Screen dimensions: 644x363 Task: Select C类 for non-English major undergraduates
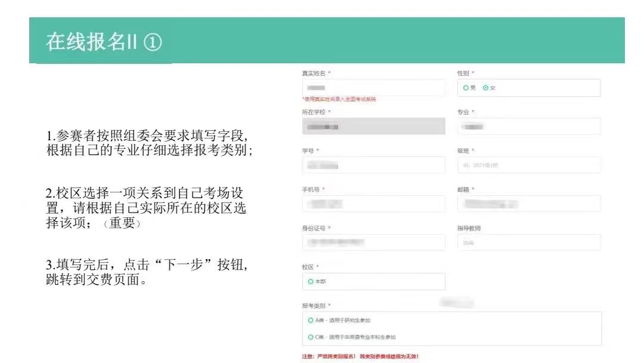point(311,337)
